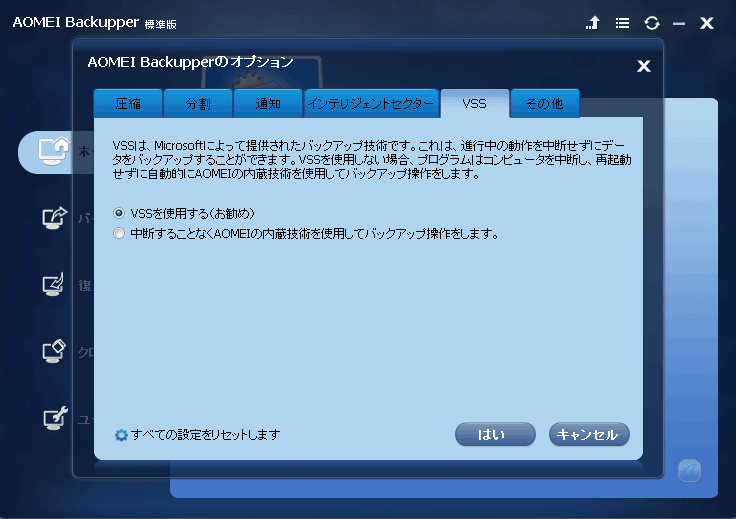This screenshot has width=736, height=519.
Task: Click the upgrade arrow icon in title bar
Action: (593, 23)
